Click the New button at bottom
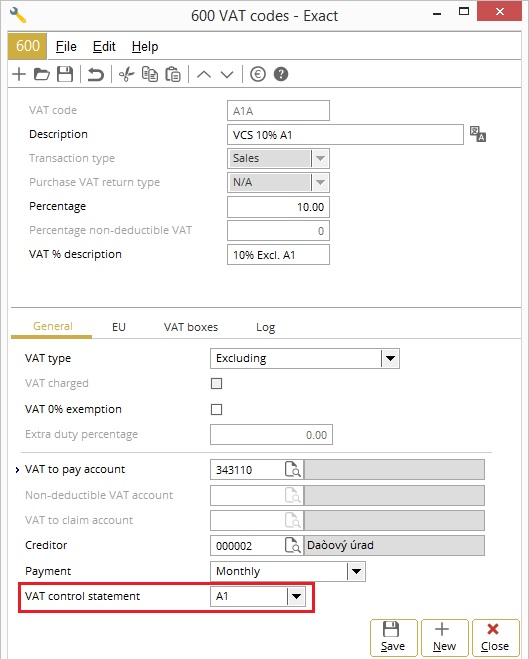This screenshot has width=529, height=659. (445, 638)
